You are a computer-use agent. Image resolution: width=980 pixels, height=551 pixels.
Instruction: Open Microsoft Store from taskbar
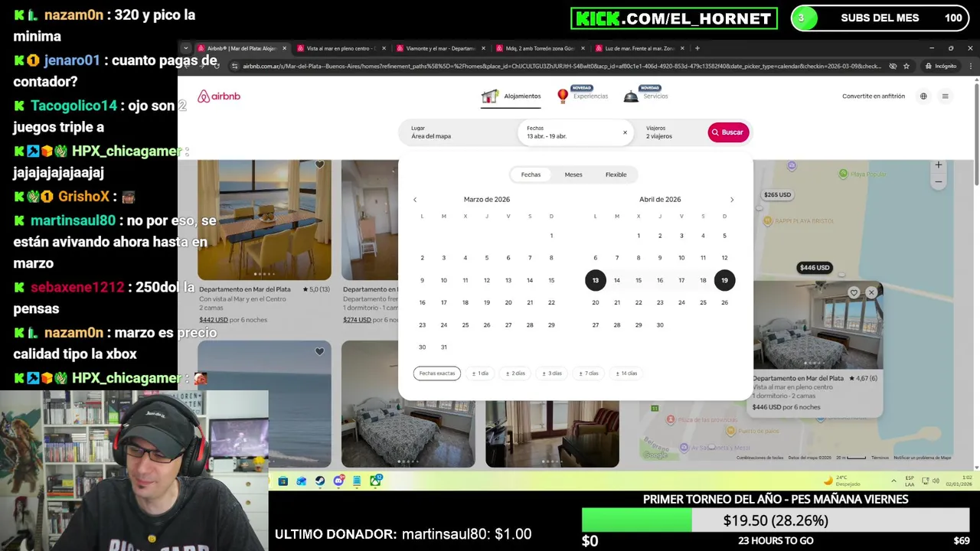(283, 481)
